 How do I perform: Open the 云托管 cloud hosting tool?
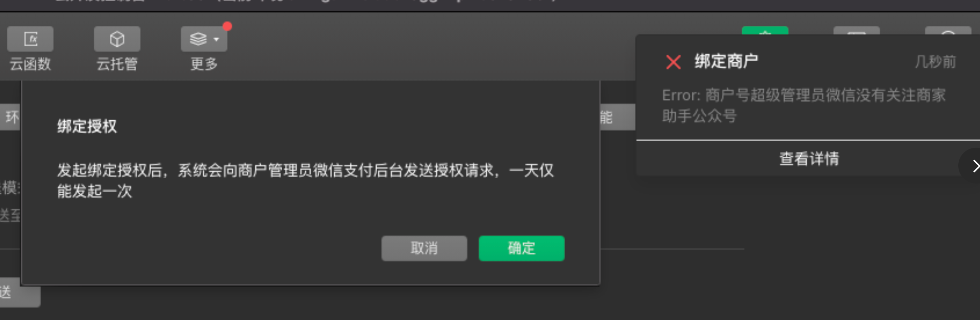coord(117,39)
